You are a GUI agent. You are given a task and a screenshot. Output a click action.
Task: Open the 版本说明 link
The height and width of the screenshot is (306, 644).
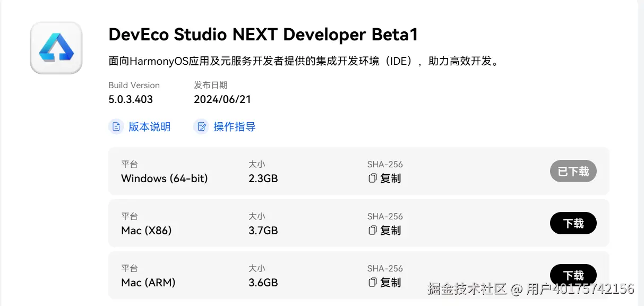149,127
